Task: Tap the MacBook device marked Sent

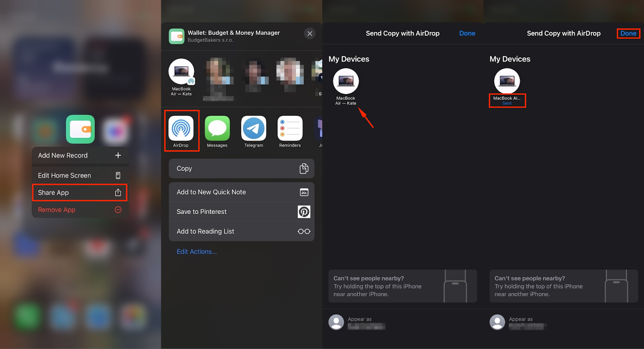Action: coord(507,87)
